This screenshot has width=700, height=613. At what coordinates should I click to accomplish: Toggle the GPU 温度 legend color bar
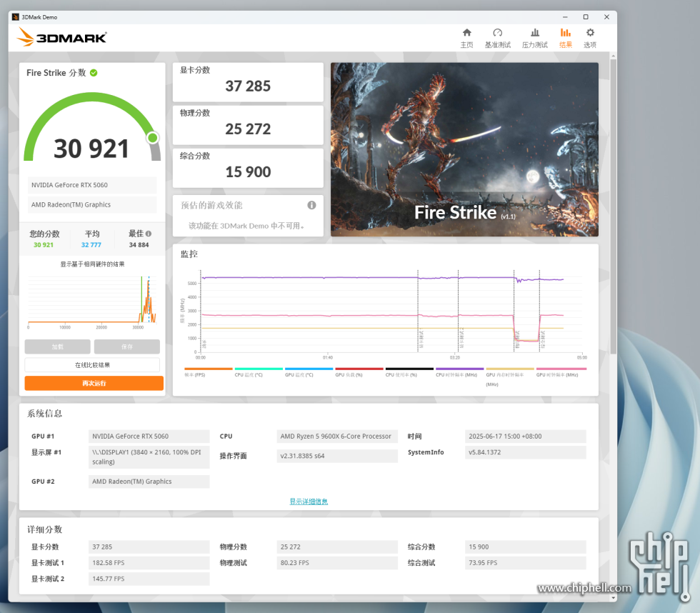pyautogui.click(x=309, y=369)
